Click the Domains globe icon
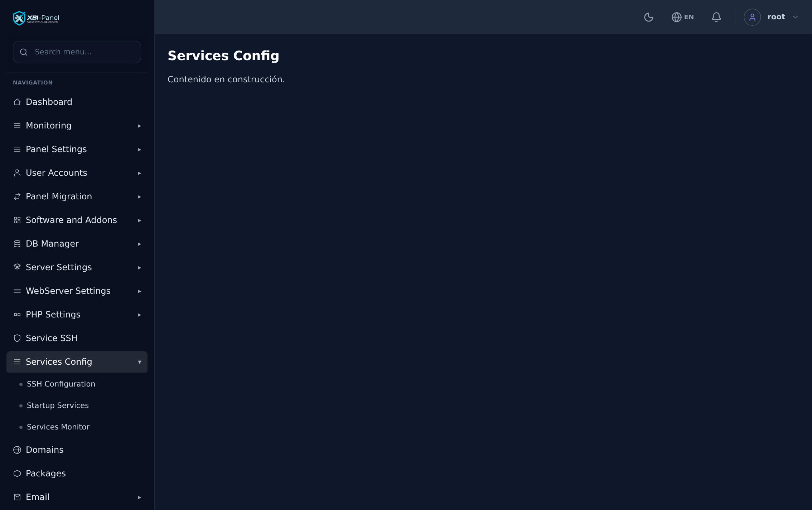 (x=17, y=450)
